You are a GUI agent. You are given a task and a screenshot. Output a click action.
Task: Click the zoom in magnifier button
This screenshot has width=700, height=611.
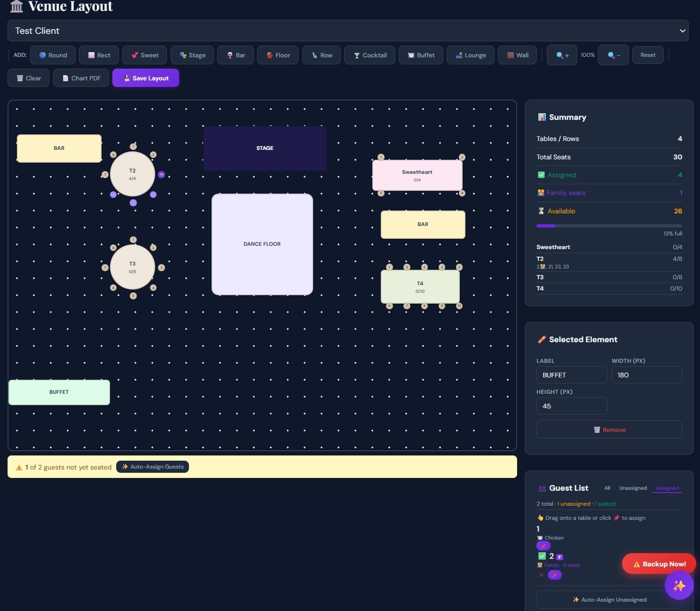coord(562,55)
